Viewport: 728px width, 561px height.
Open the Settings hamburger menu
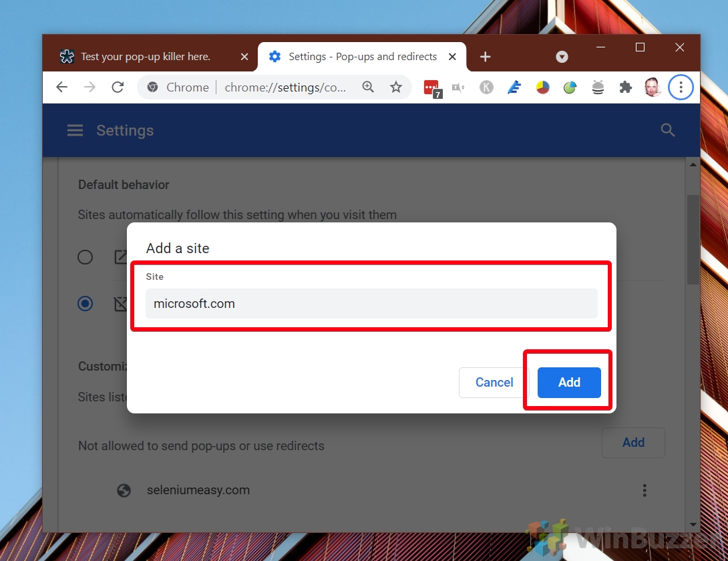(75, 130)
